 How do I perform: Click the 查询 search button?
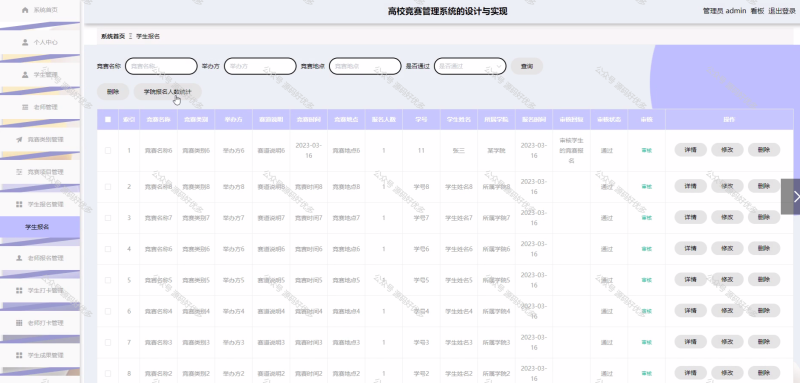527,66
